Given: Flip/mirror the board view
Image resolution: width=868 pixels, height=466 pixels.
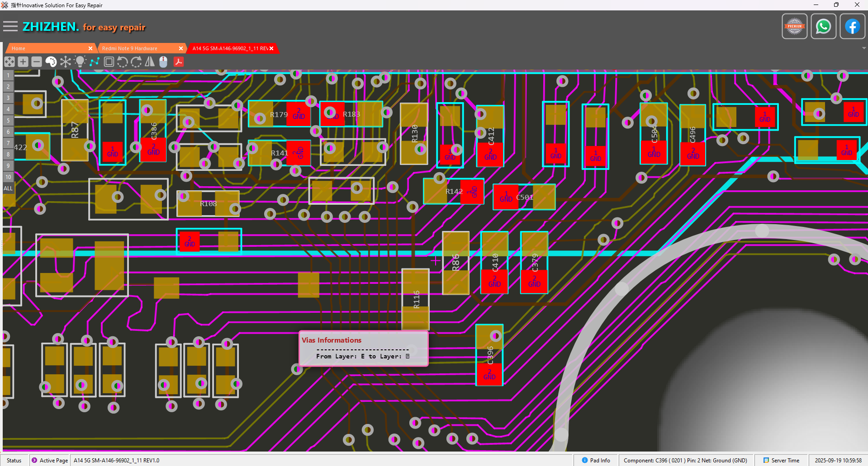Looking at the screenshot, I should [150, 61].
